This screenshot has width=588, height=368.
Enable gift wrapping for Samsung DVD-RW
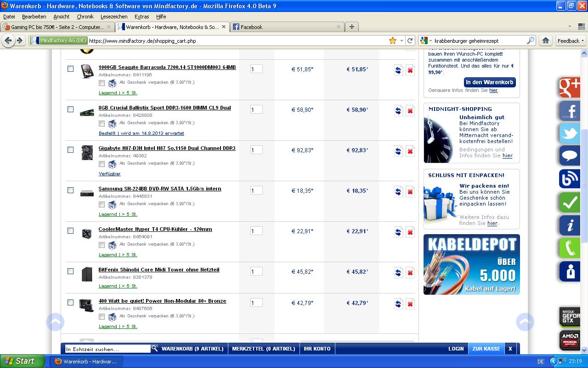(102, 205)
